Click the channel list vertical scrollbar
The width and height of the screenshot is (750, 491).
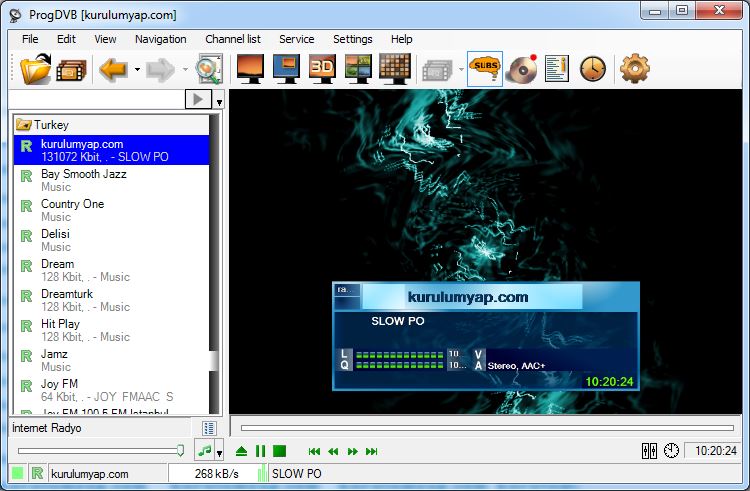(x=214, y=263)
